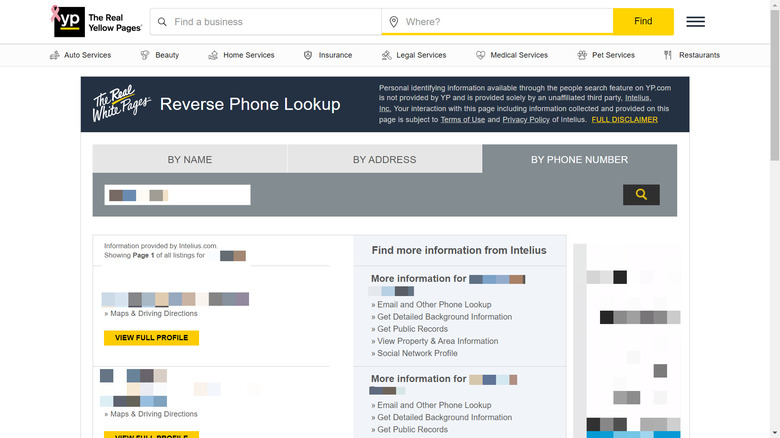Image resolution: width=780 pixels, height=438 pixels.
Task: Click the Legal Services gavel icon
Action: point(387,55)
